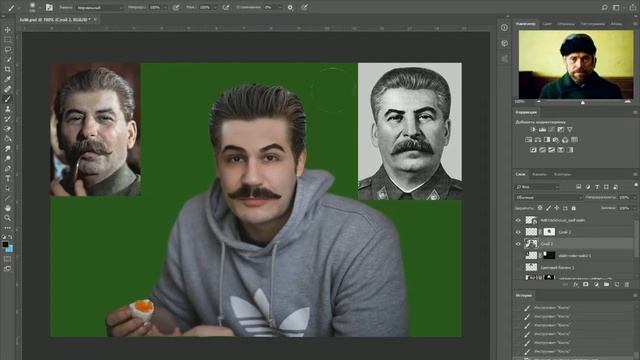The width and height of the screenshot is (640, 360).
Task: Open the layer filter kind dropdown
Action: tap(537, 187)
